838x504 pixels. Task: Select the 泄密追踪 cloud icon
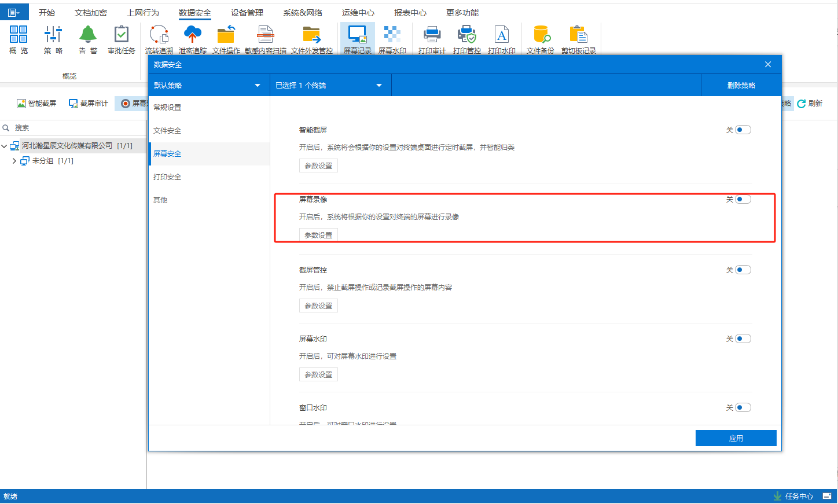[192, 36]
